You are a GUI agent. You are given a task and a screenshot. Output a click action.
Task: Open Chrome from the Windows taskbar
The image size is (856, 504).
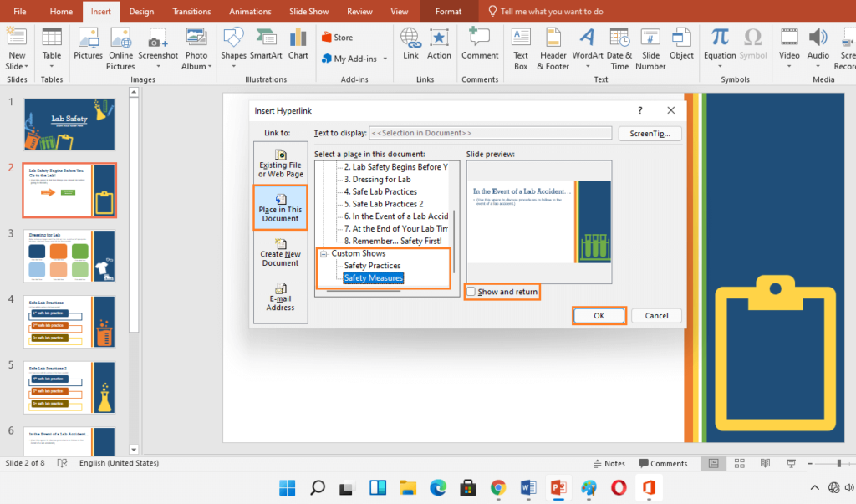pyautogui.click(x=498, y=487)
